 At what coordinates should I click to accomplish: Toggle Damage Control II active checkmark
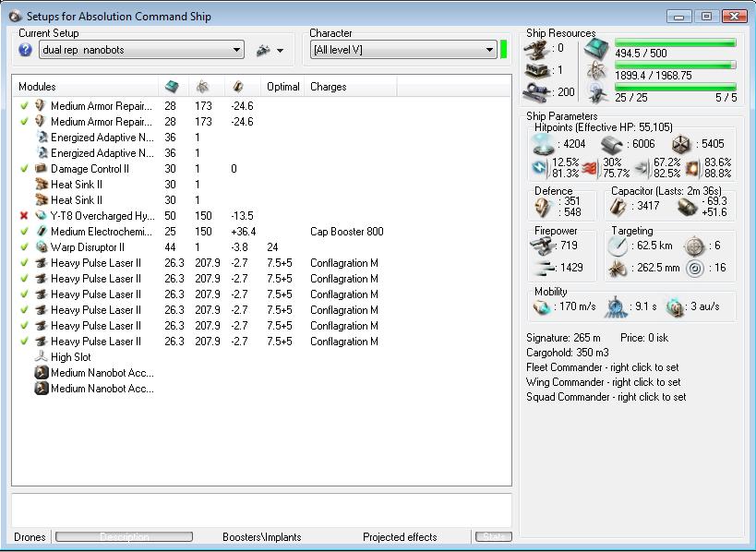pos(24,169)
